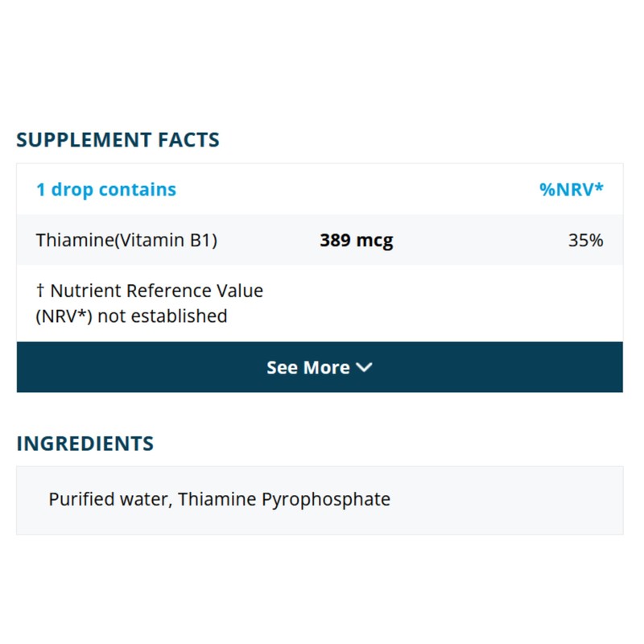Select the Thiamine(Vitamin B1) nutrient name
The width and height of the screenshot is (644, 644).
pyautogui.click(x=126, y=240)
